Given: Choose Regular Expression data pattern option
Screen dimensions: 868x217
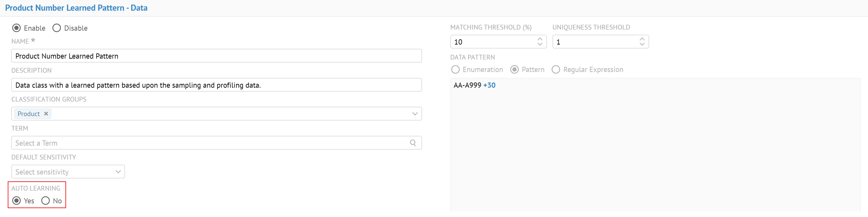Looking at the screenshot, I should pyautogui.click(x=556, y=69).
